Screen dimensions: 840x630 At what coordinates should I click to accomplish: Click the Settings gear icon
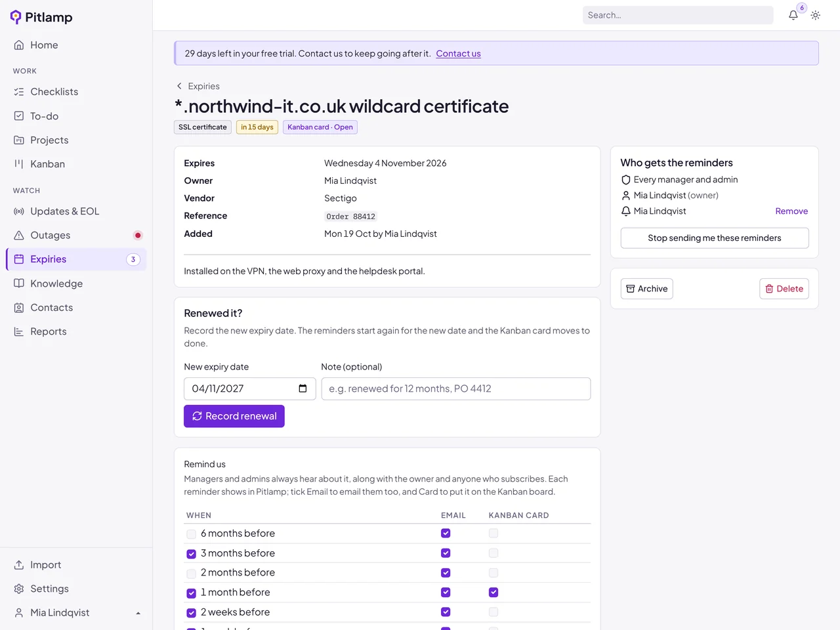(x=19, y=589)
